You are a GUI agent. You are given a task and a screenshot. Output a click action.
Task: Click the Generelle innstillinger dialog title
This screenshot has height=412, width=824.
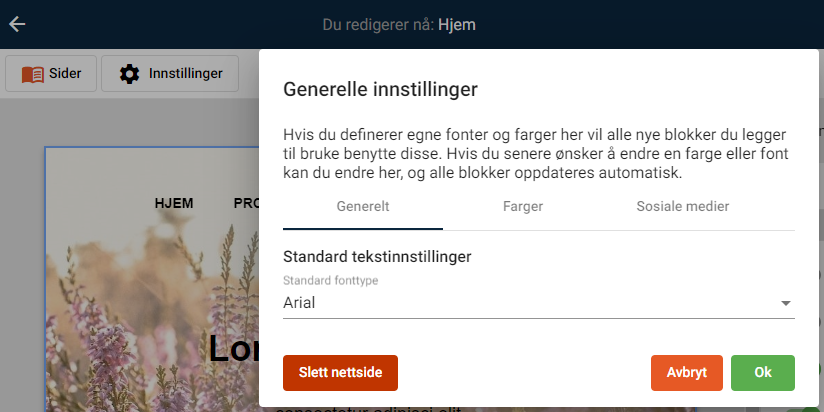380,89
